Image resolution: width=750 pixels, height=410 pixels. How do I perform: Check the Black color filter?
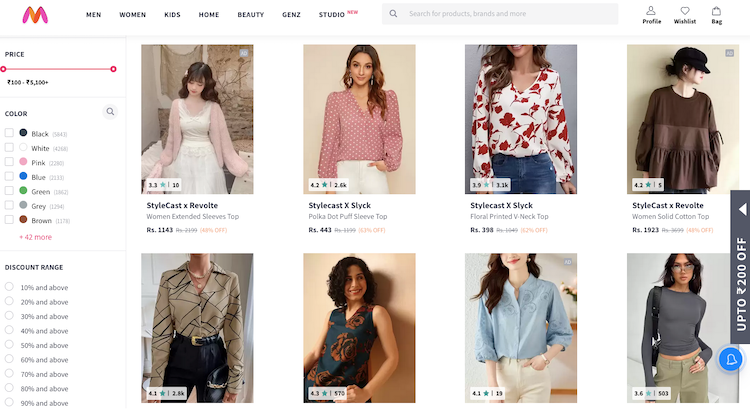click(9, 133)
